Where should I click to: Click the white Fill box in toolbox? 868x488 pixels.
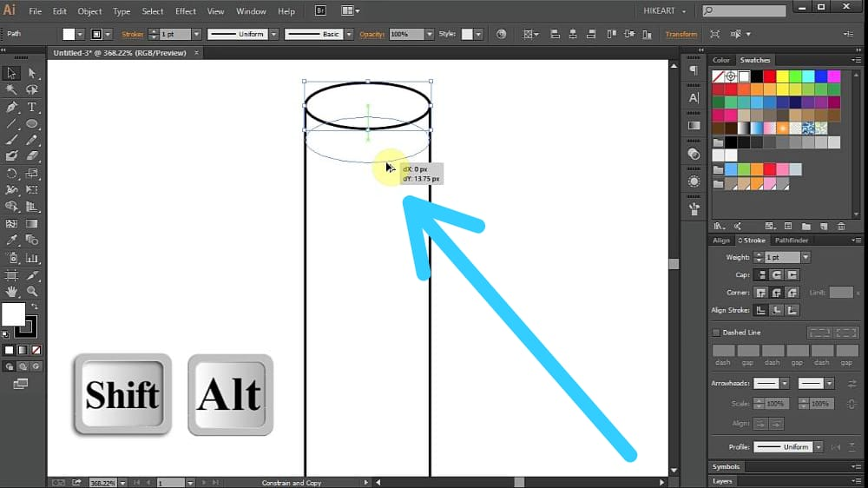[x=13, y=314]
